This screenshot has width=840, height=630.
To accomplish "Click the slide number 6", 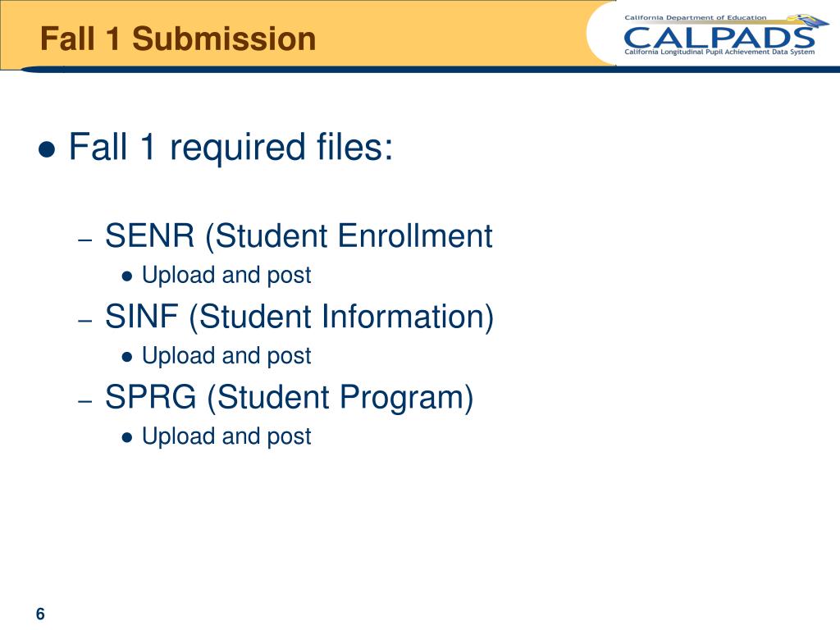I will click(40, 614).
